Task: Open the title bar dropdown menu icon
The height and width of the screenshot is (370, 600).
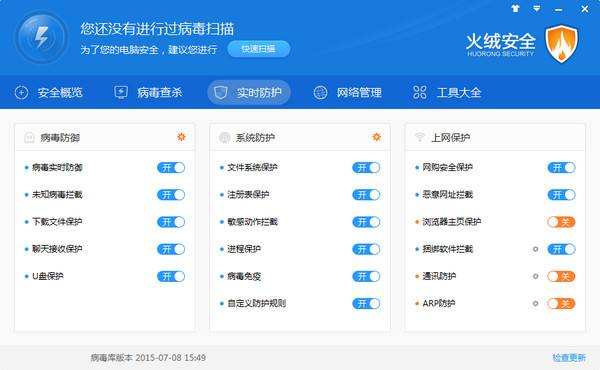Action: click(x=537, y=8)
